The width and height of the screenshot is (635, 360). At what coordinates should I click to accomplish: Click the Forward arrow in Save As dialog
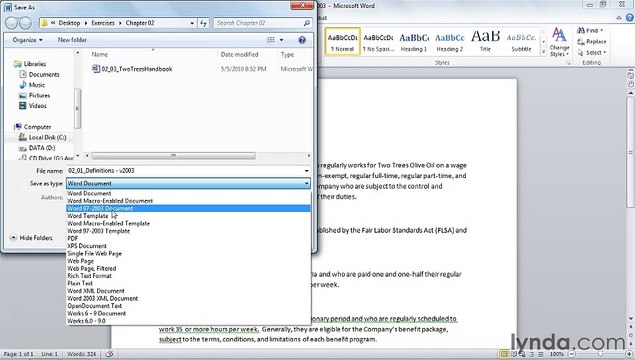pyautogui.click(x=25, y=23)
